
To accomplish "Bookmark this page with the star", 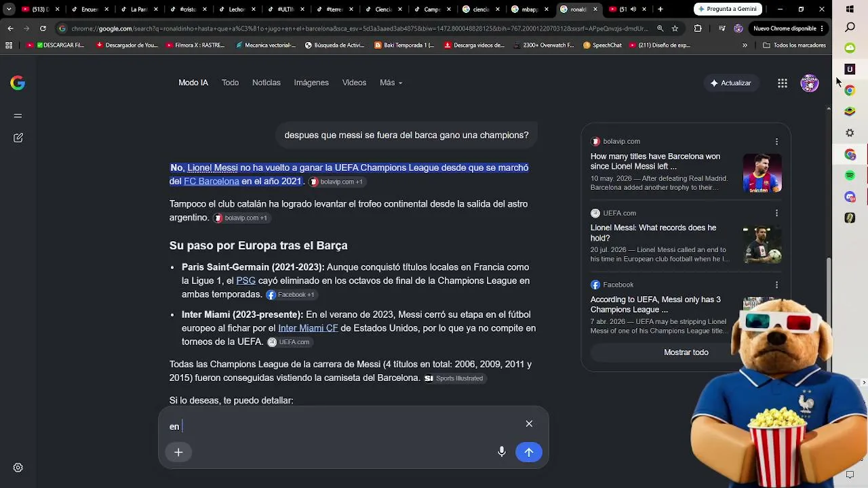I will tap(675, 28).
